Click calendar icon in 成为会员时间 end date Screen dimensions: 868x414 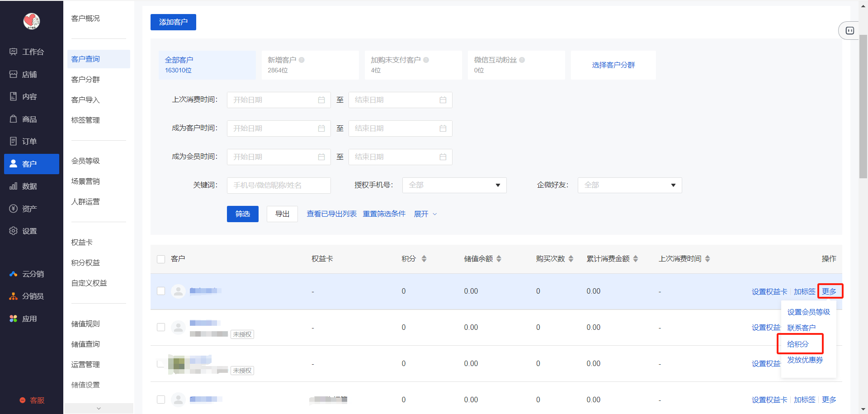click(x=443, y=157)
